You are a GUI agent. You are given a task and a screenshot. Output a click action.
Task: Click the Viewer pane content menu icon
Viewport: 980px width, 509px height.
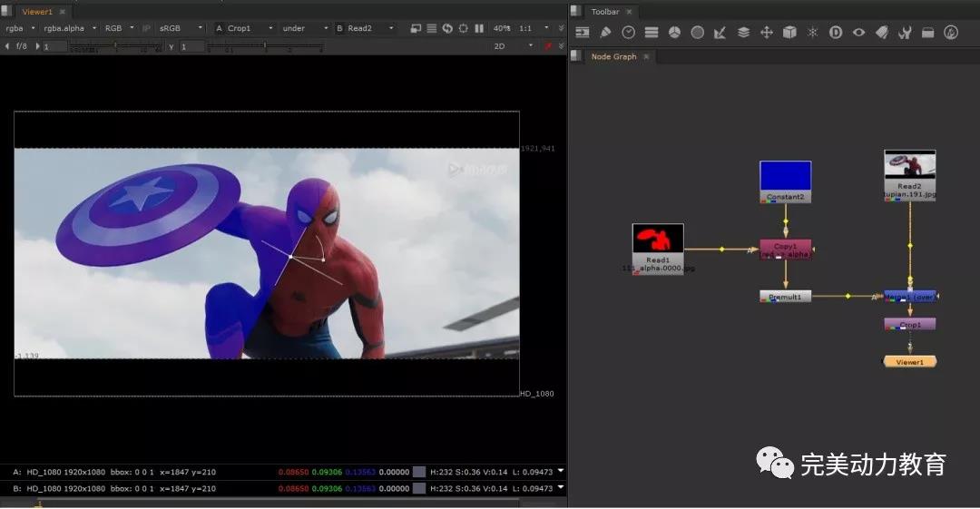tap(6, 11)
